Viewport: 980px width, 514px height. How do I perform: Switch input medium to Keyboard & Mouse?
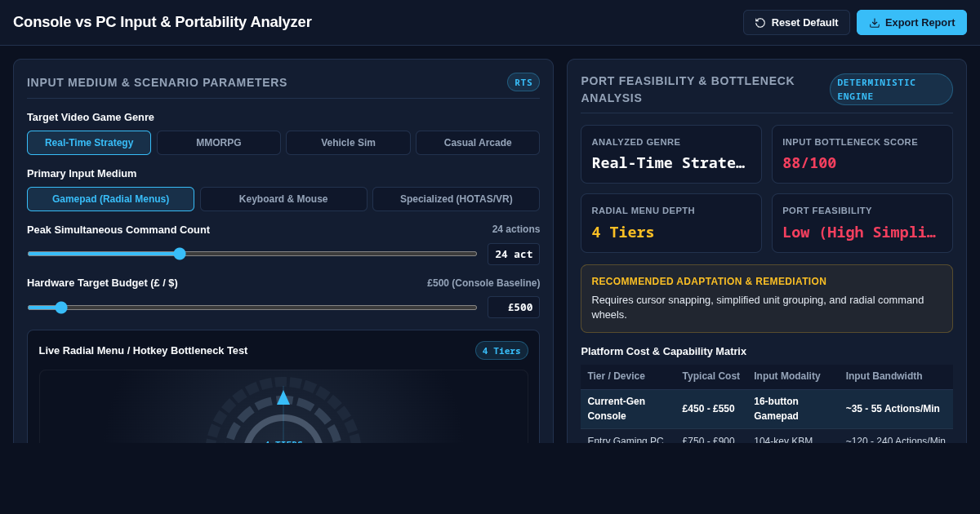283,199
